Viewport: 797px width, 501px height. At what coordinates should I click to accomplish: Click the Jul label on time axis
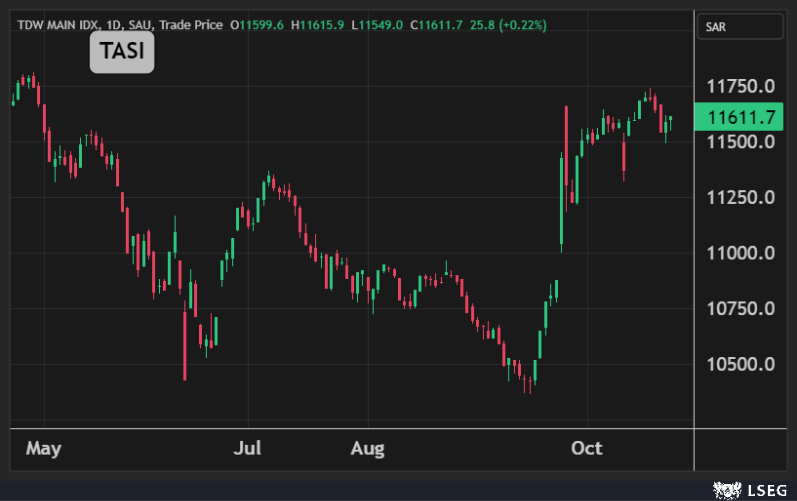(x=246, y=448)
